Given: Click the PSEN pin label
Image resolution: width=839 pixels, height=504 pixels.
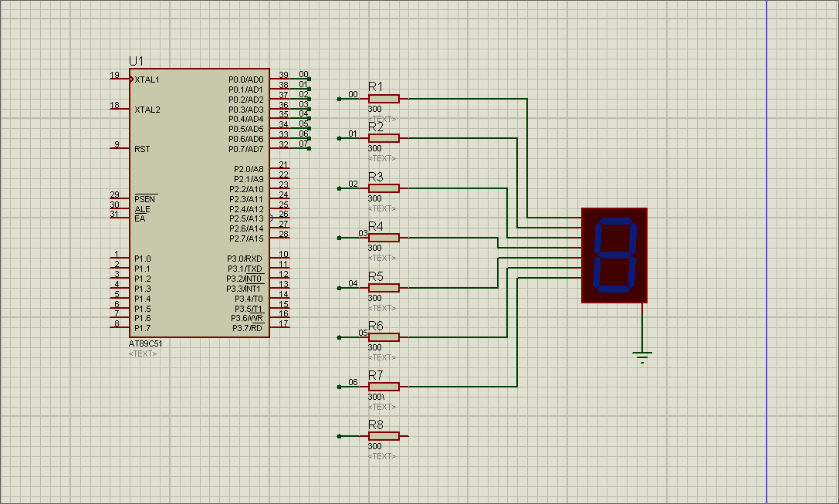Looking at the screenshot, I should [144, 199].
